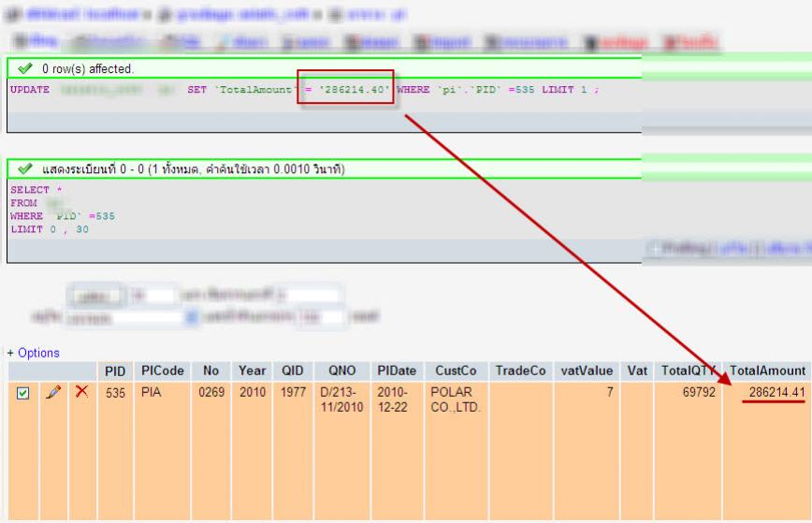Viewport: 812px width, 523px height.
Task: Click the '0 row(s) affected.' message
Action: [x=88, y=68]
